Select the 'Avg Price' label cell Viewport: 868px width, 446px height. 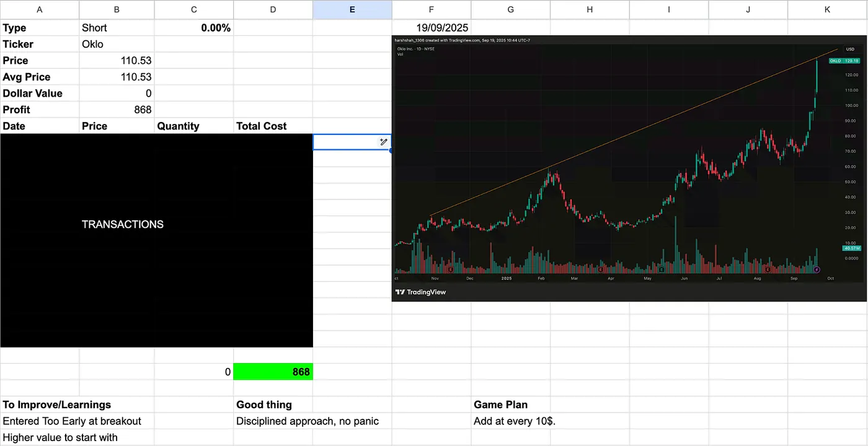[40, 77]
